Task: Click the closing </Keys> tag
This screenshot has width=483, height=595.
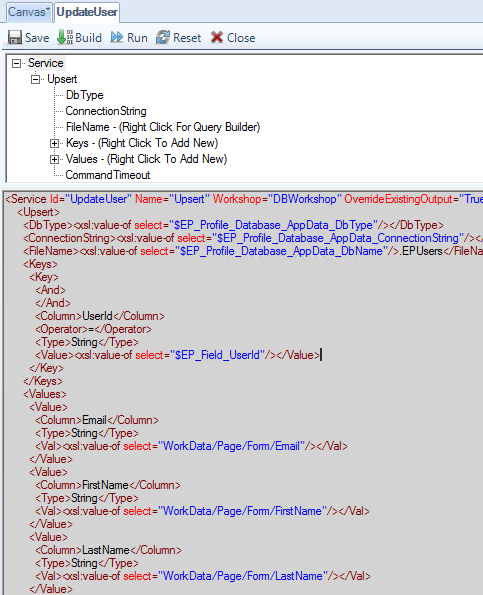Action: click(x=43, y=381)
